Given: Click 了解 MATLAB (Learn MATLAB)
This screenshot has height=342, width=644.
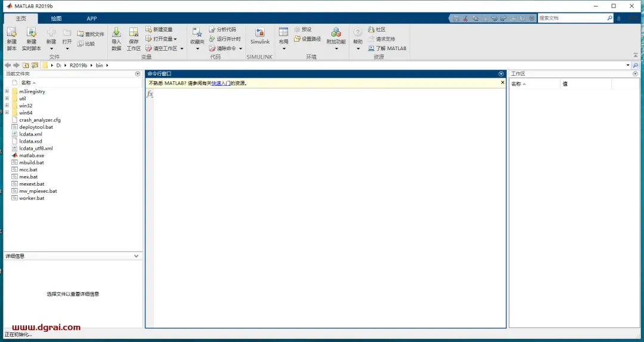Looking at the screenshot, I should tap(388, 48).
